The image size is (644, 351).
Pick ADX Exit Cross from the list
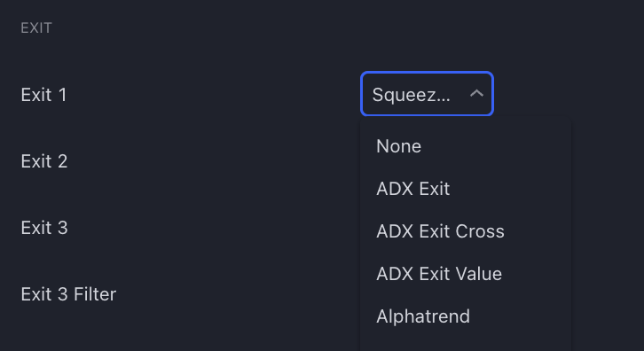[466, 231]
